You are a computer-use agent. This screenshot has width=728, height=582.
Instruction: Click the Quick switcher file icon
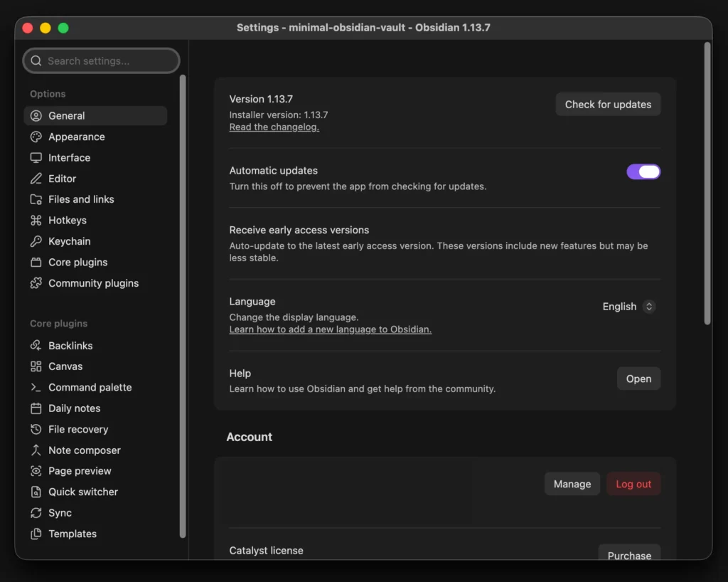tap(36, 492)
